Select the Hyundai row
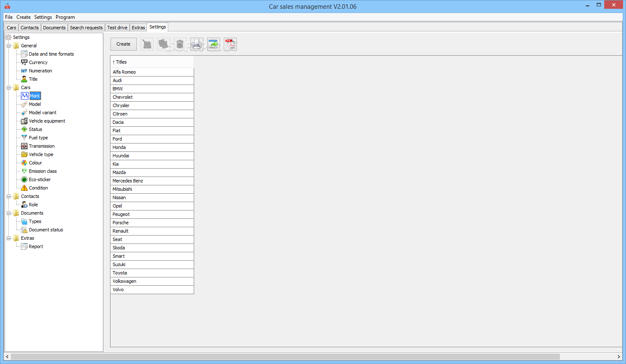The width and height of the screenshot is (626, 364). click(x=152, y=156)
